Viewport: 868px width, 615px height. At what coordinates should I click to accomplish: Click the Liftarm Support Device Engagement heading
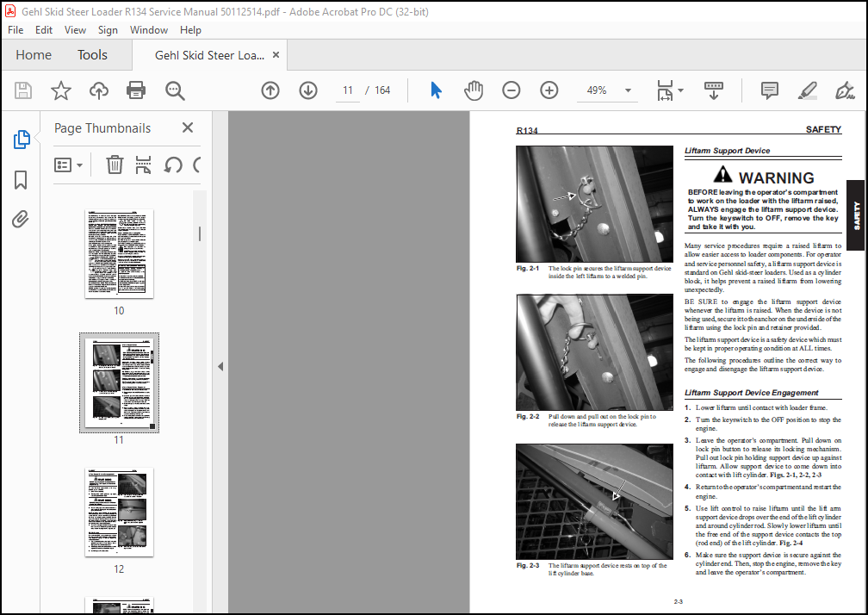tap(751, 393)
